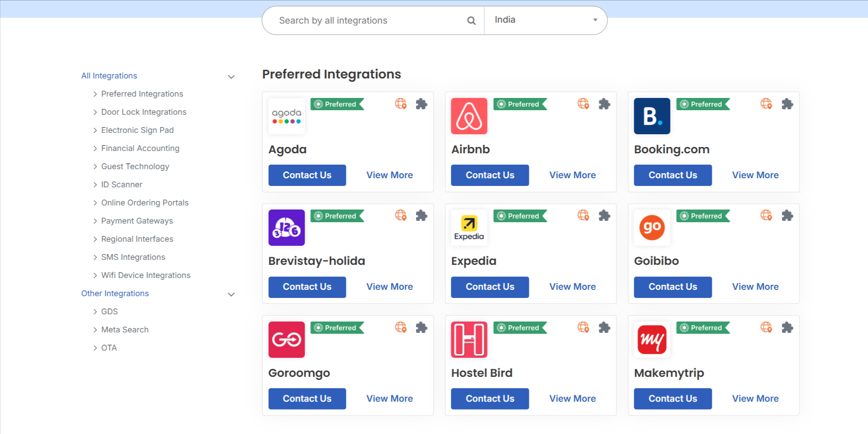The image size is (868, 434).
Task: Click the puzzle piece icon on Hostel Bird card
Action: click(x=604, y=327)
